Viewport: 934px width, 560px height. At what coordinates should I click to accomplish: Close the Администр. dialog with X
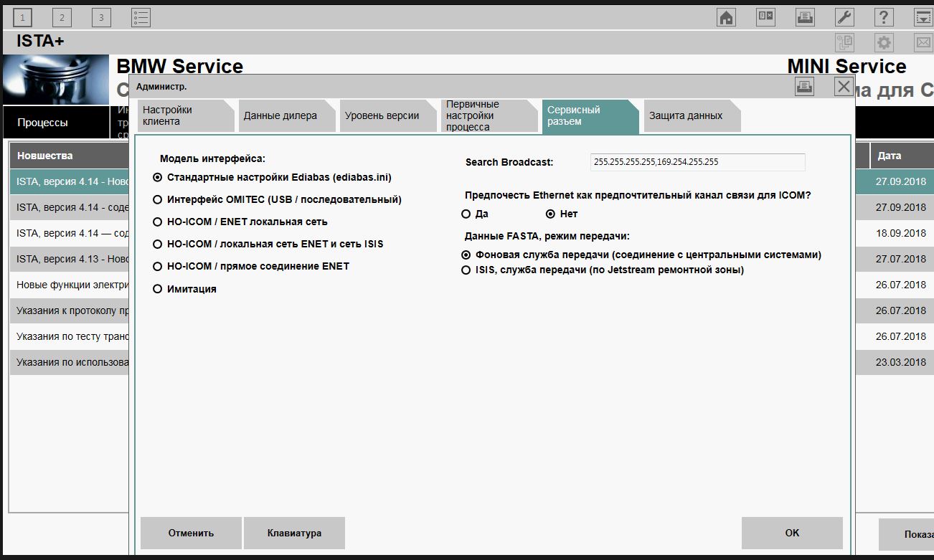(844, 87)
